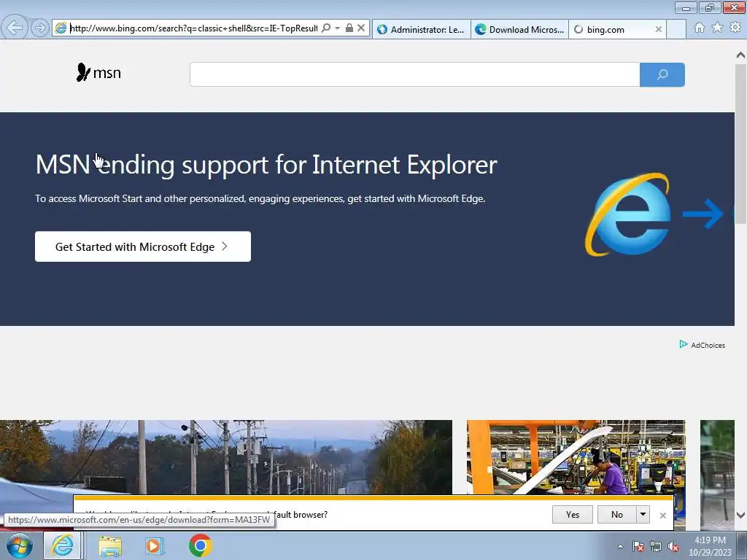Dismiss the default browser notification bar
The width and height of the screenshot is (747, 560).
pyautogui.click(x=662, y=516)
